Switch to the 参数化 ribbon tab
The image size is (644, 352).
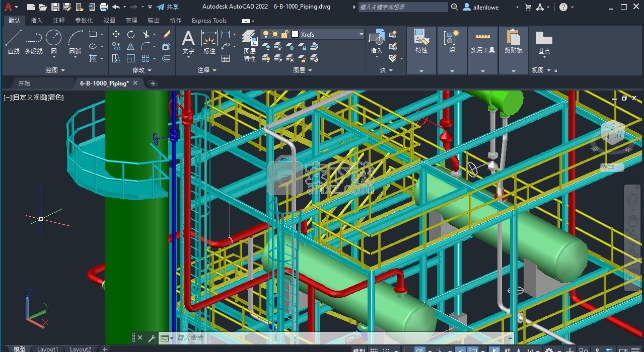pos(84,21)
